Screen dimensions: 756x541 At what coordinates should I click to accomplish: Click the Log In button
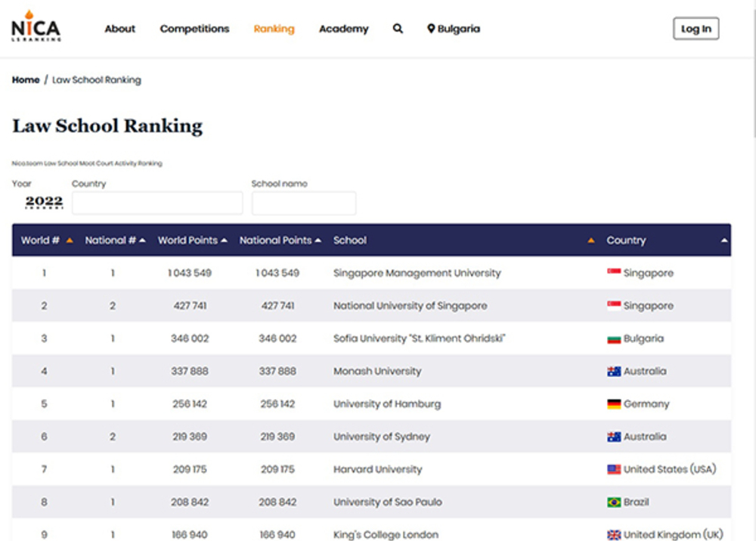pyautogui.click(x=696, y=29)
